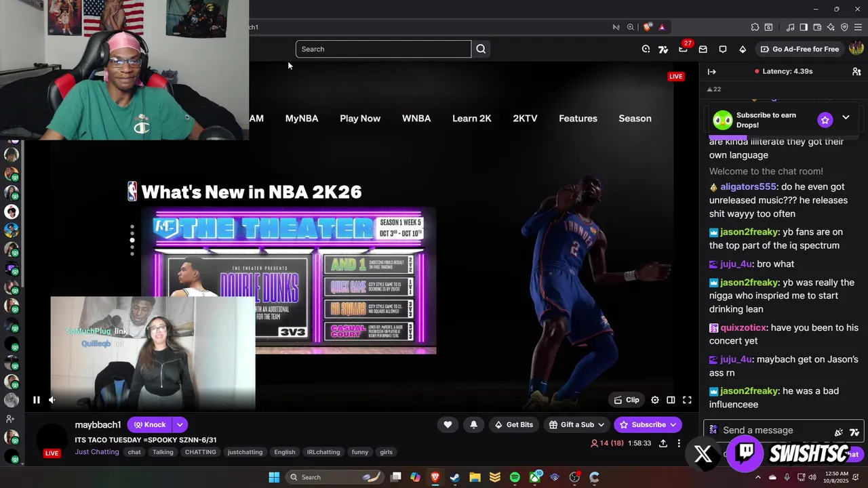This screenshot has height=488, width=868.
Task: Follow the channel with the heart button
Action: pyautogui.click(x=448, y=424)
